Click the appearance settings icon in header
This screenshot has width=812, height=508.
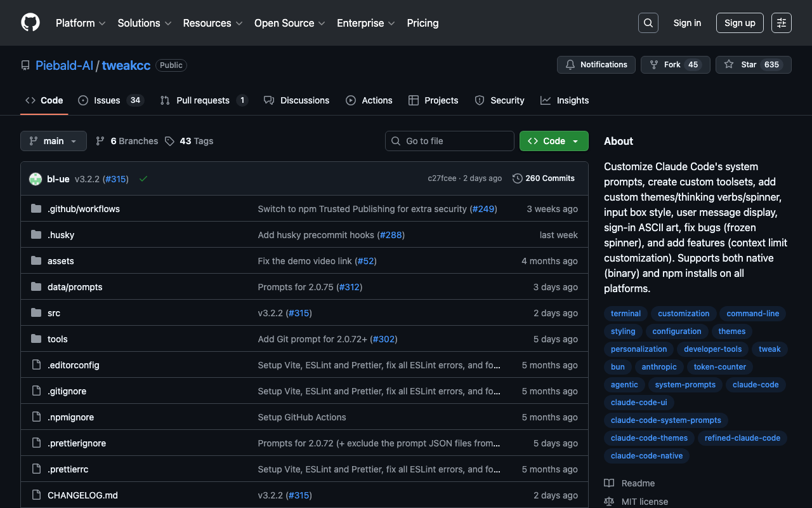[x=781, y=23]
